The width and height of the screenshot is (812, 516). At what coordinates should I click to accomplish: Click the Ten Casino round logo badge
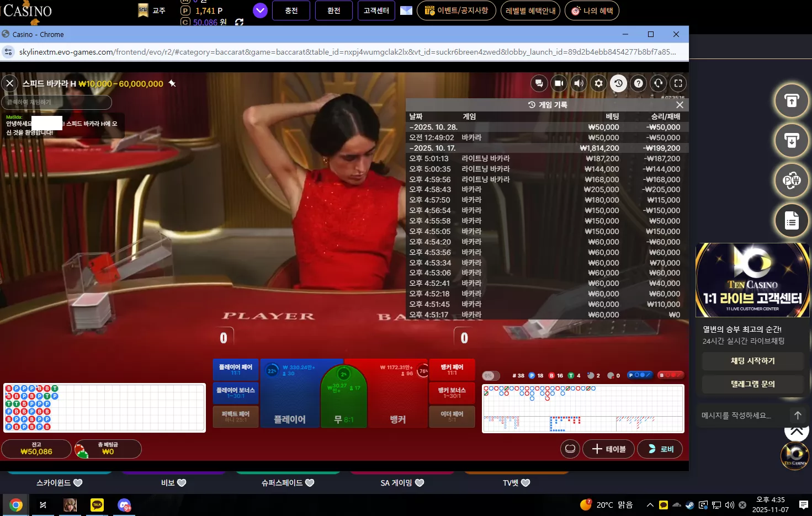[x=795, y=456]
